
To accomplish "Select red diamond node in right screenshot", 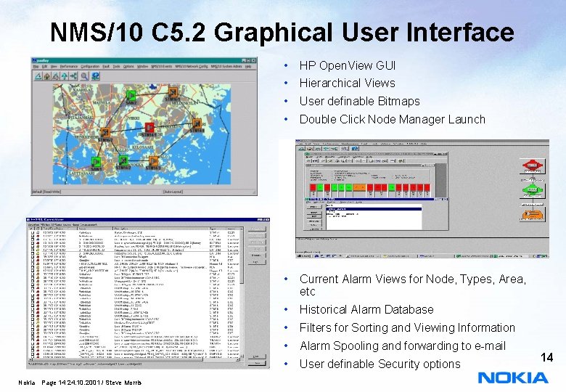I will coord(532,166).
